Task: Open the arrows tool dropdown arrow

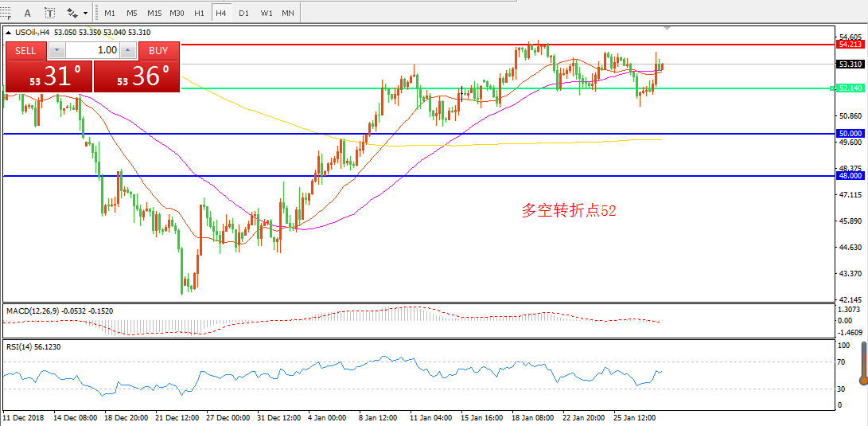Action: point(86,14)
